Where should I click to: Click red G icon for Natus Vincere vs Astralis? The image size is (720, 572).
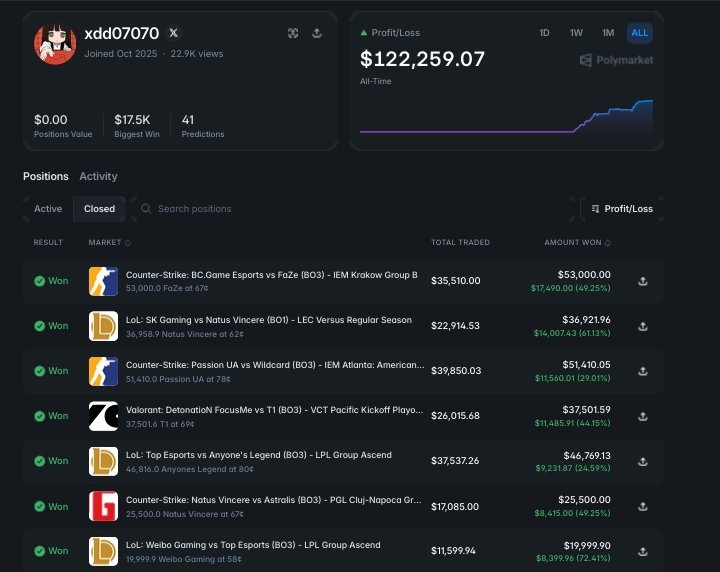[x=103, y=506]
